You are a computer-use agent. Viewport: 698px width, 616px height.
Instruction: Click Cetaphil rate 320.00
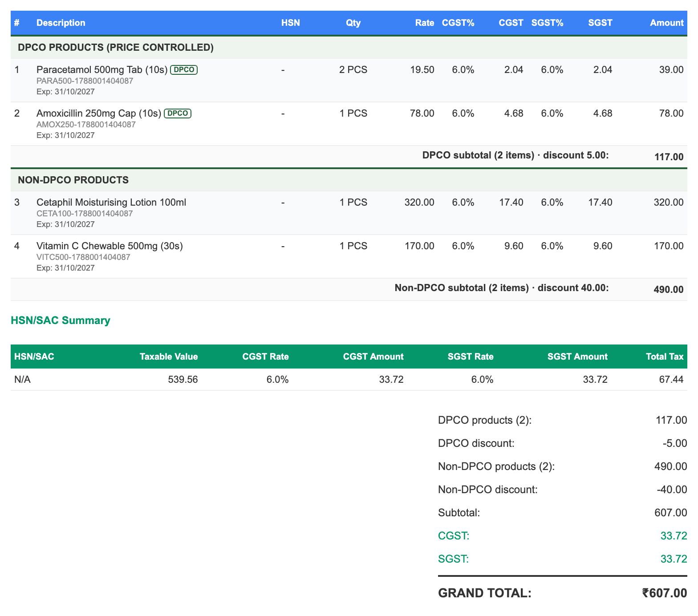click(x=419, y=202)
